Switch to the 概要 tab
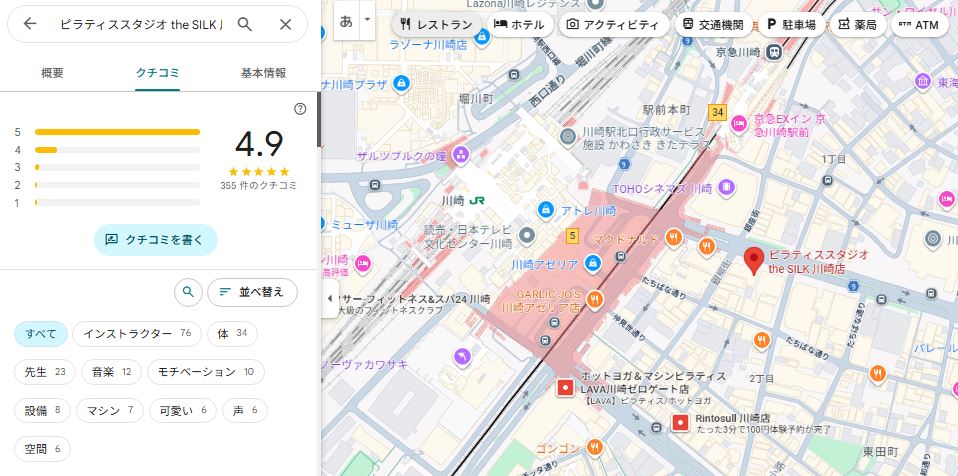The width and height of the screenshot is (958, 476). pyautogui.click(x=52, y=73)
